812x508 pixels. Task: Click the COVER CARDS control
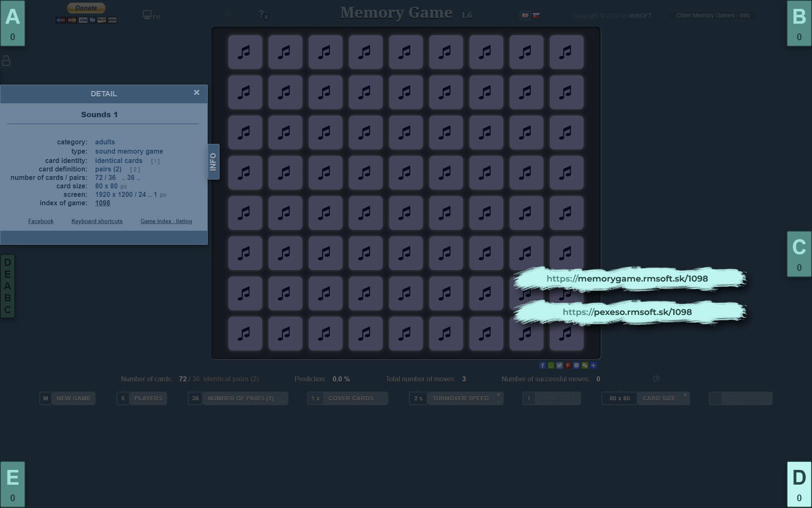coord(355,398)
